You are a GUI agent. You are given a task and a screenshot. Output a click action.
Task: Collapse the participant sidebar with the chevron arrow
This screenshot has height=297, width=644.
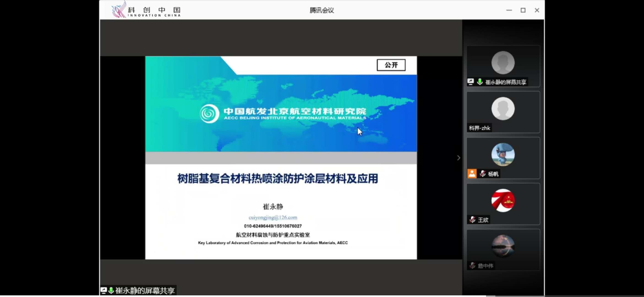[459, 158]
